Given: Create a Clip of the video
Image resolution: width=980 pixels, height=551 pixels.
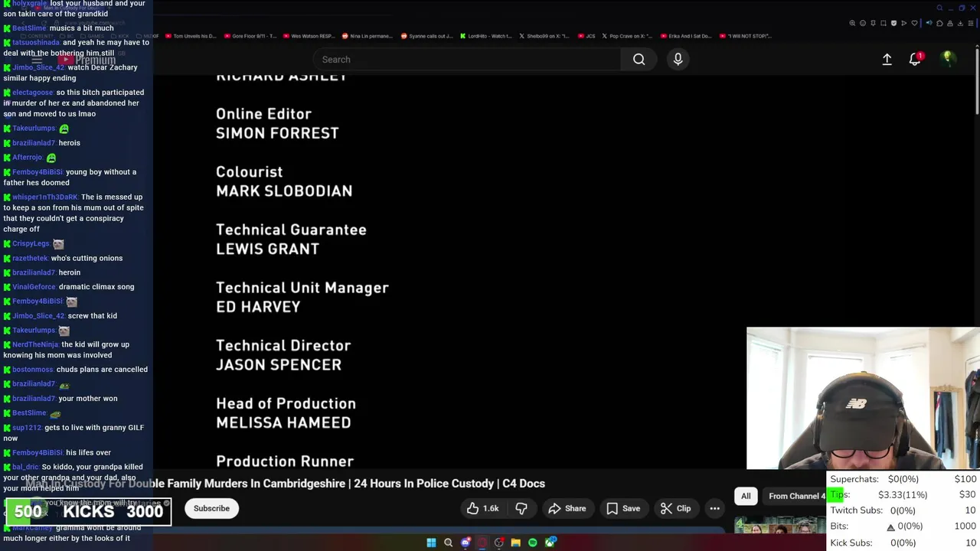Looking at the screenshot, I should pyautogui.click(x=675, y=508).
